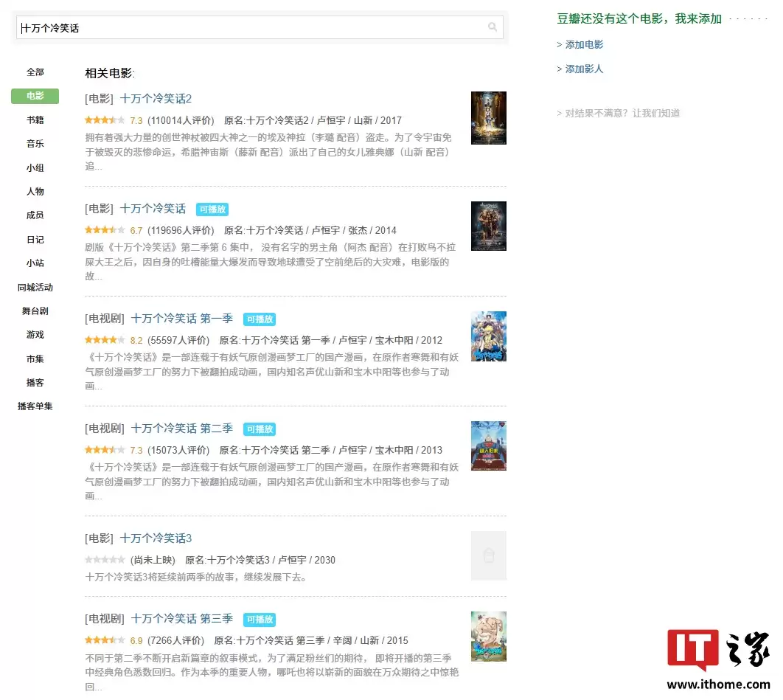Viewport: 783px width, 700px height.
Task: Switch to the 书籍 category
Action: click(34, 119)
